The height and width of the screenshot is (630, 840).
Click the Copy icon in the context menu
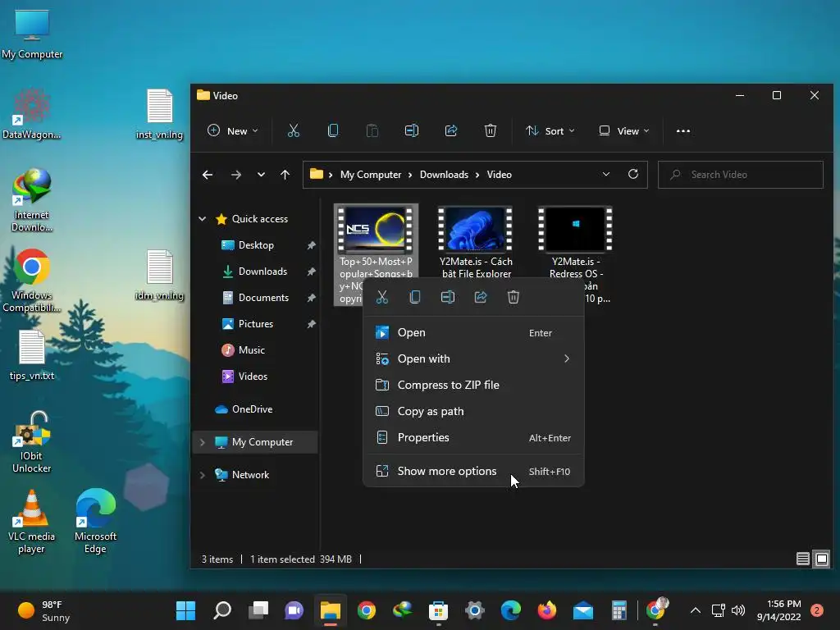click(x=414, y=297)
